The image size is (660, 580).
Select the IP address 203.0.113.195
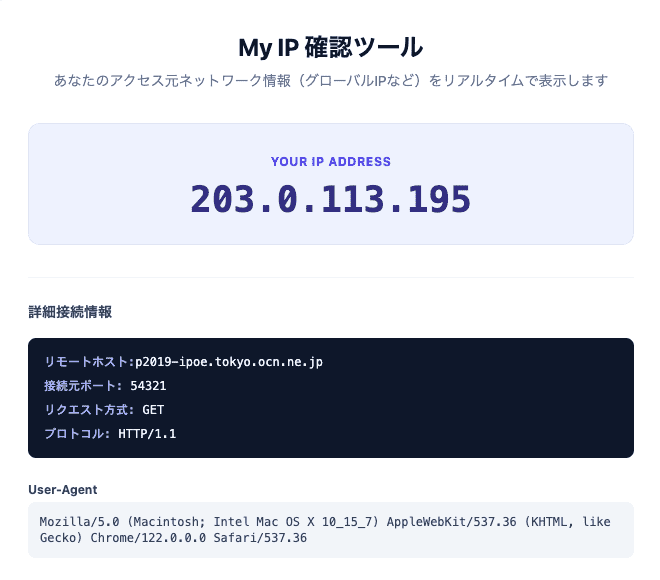[x=330, y=199]
